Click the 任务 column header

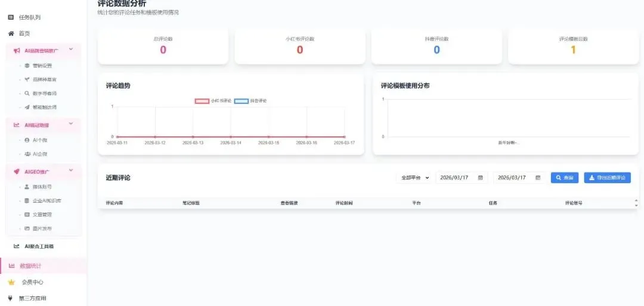click(x=493, y=203)
